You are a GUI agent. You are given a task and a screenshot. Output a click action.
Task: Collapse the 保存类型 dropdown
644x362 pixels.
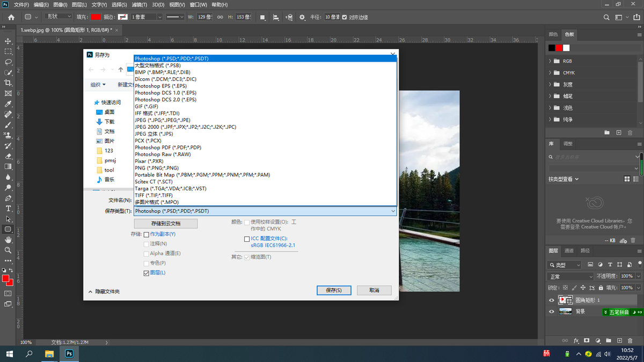pyautogui.click(x=393, y=211)
